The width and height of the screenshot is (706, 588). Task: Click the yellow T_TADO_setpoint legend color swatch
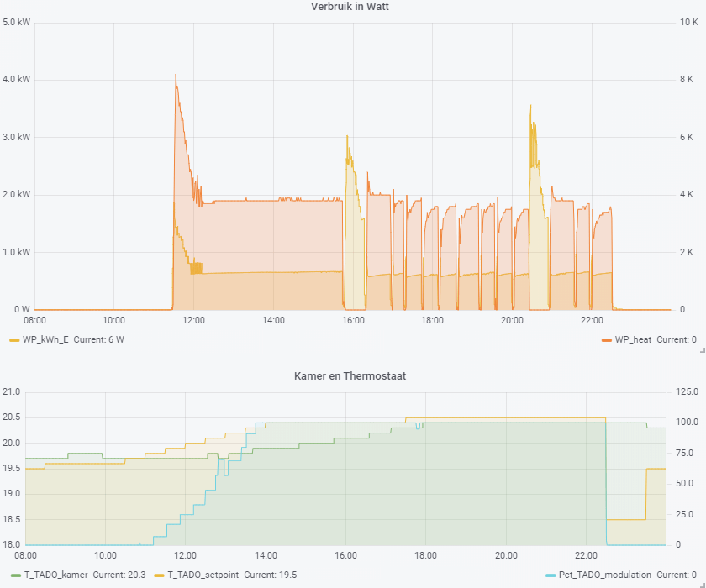pos(159,575)
